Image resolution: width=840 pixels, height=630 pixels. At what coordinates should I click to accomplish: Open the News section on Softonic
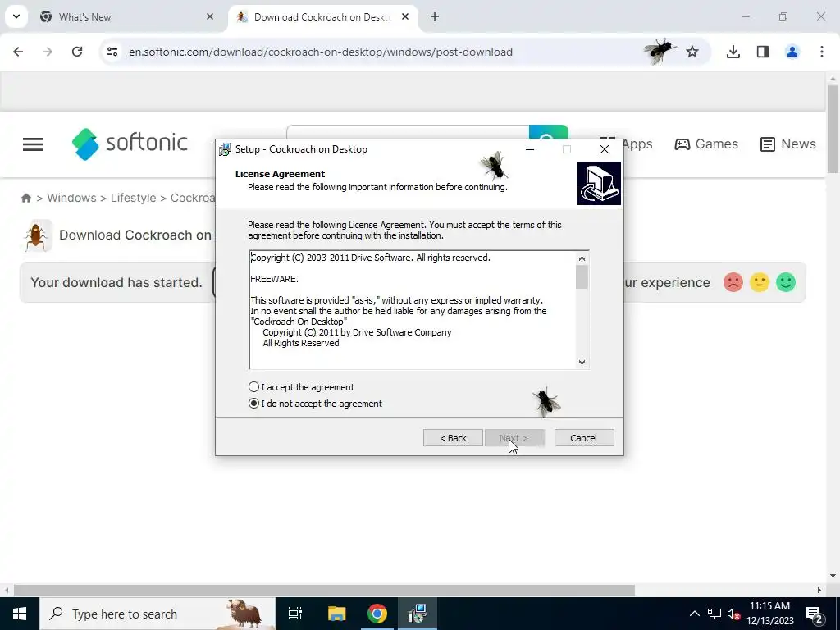[788, 144]
